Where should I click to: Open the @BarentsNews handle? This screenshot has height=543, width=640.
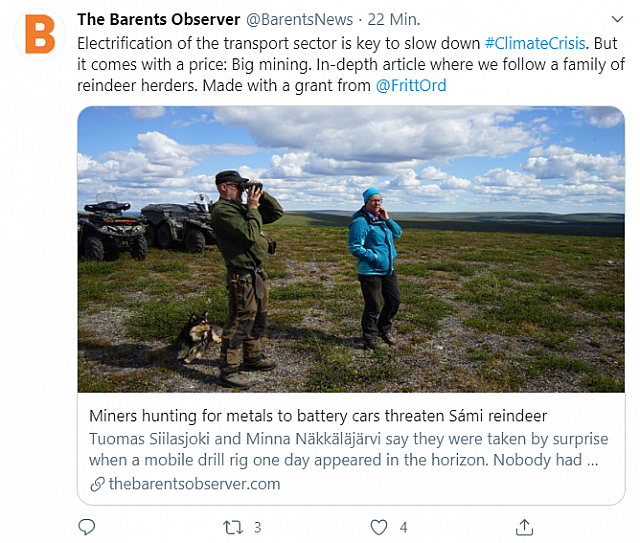tap(300, 19)
